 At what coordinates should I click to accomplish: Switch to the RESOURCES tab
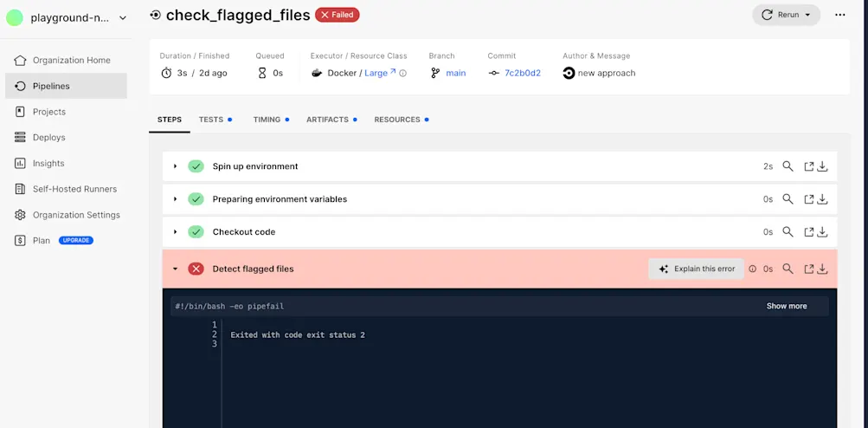point(402,120)
